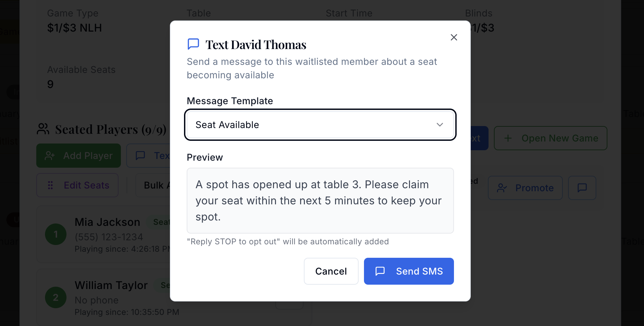
Task: Add a player to the table
Action: coord(78,155)
